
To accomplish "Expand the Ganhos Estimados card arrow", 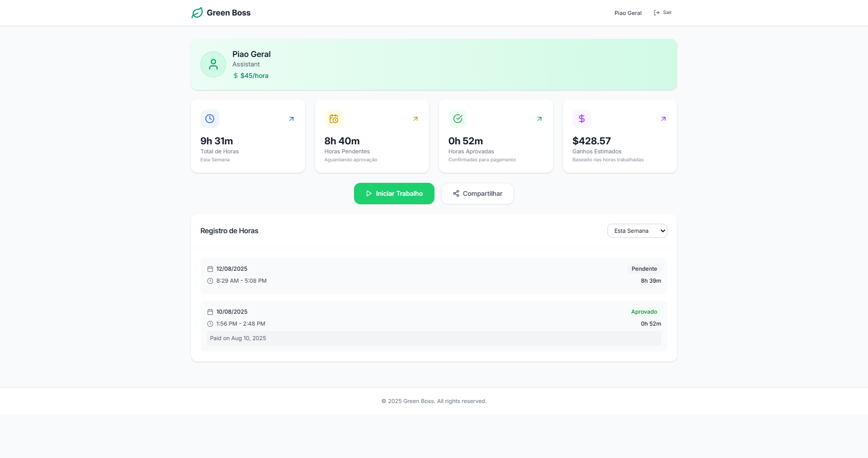I will pos(663,119).
